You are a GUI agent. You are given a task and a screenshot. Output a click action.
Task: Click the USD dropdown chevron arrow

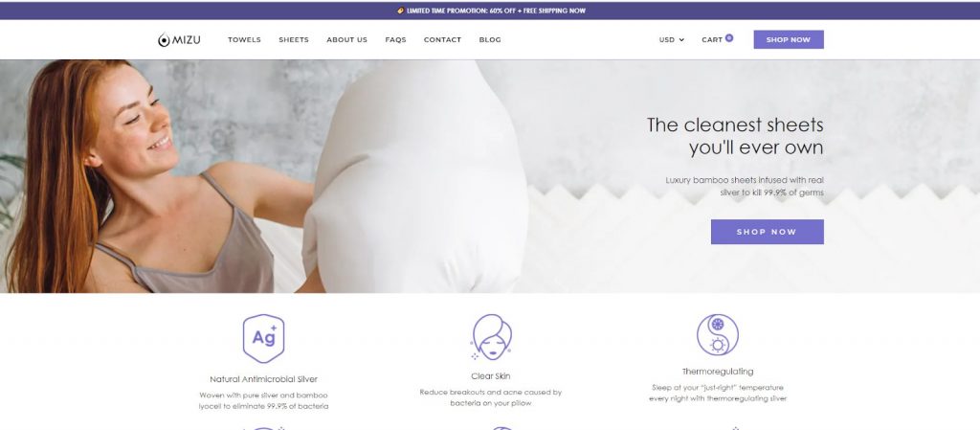(681, 40)
